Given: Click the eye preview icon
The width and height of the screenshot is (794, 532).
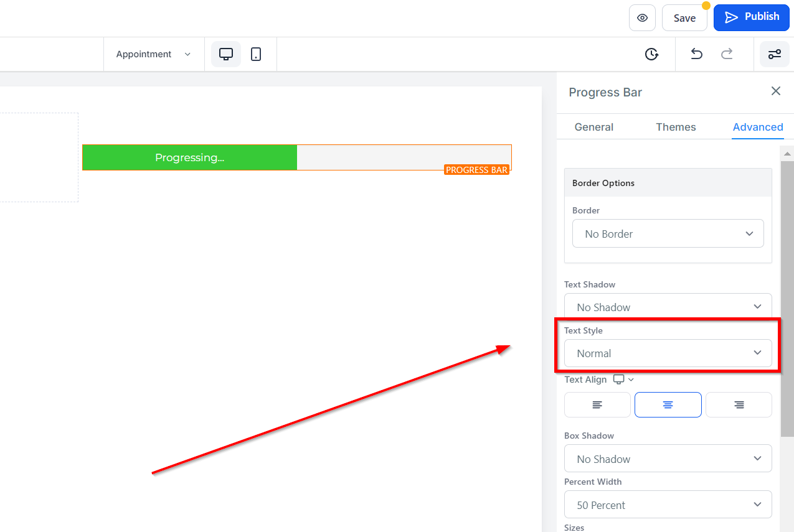Looking at the screenshot, I should click(642, 18).
